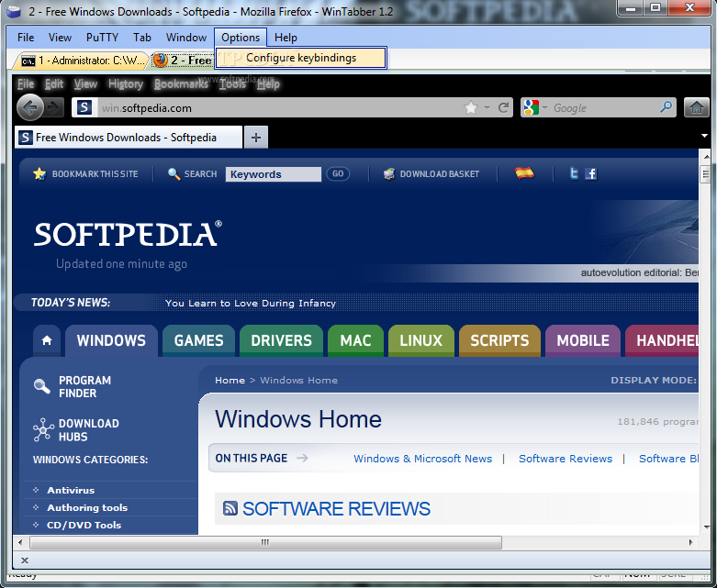This screenshot has width=717, height=588.
Task: Open the WINDOWS section tab
Action: [x=111, y=340]
